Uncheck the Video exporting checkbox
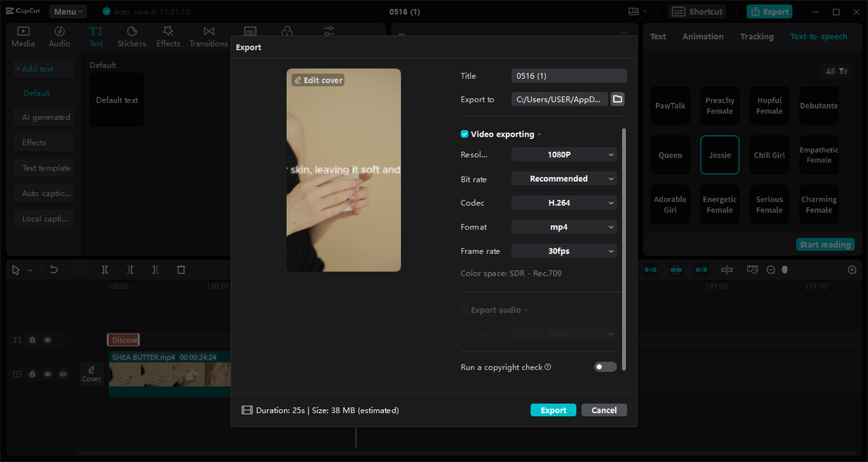This screenshot has height=462, width=868. [465, 134]
